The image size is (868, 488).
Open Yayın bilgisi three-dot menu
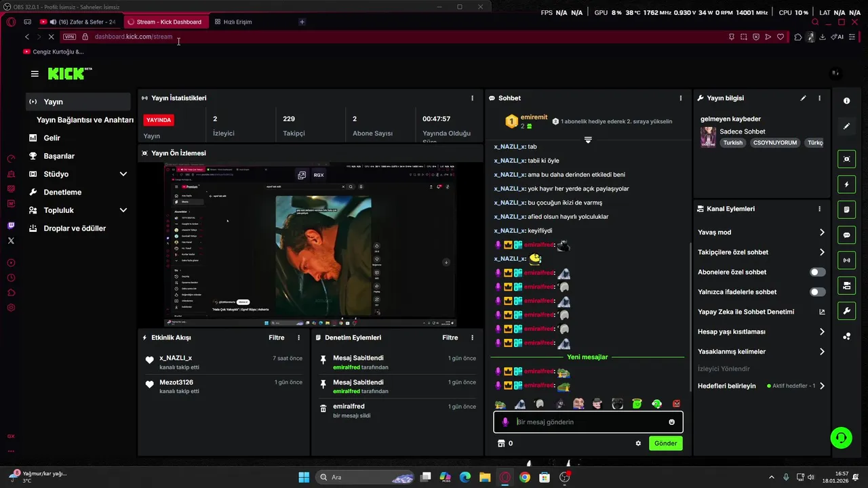pyautogui.click(x=820, y=98)
